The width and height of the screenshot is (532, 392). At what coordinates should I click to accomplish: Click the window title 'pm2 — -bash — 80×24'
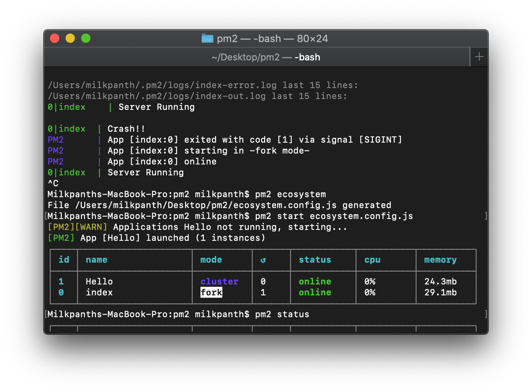click(x=272, y=38)
